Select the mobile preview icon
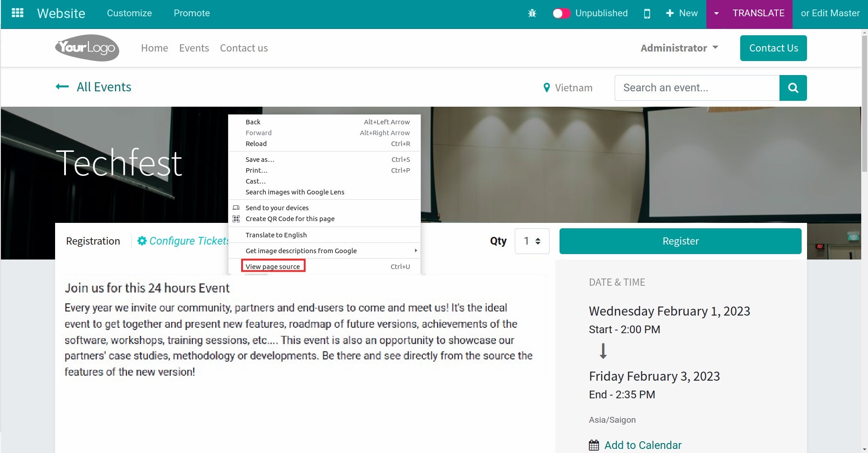Screen dimensions: 868x453 [x=647, y=14]
